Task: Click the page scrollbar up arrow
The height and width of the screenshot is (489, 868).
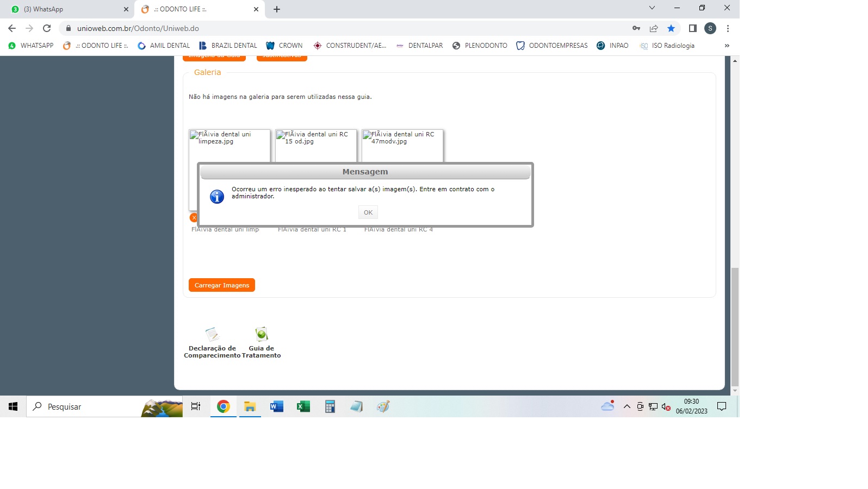Action: [735, 60]
